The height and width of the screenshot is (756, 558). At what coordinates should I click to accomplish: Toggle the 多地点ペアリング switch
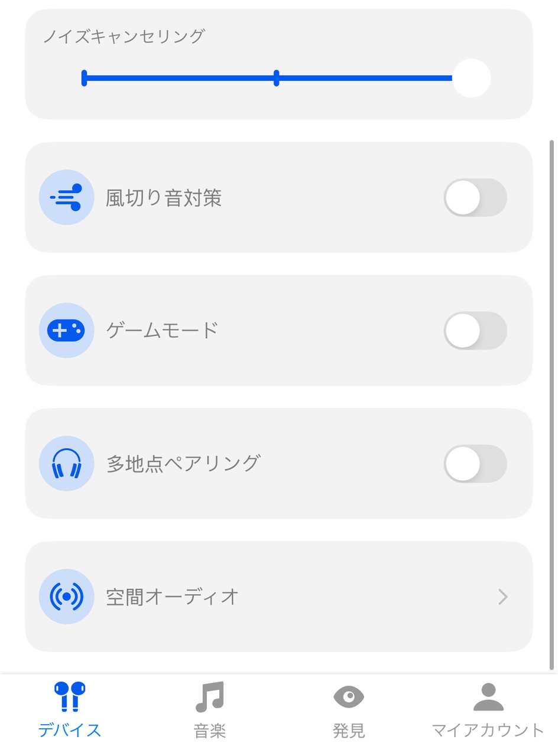coord(475,464)
